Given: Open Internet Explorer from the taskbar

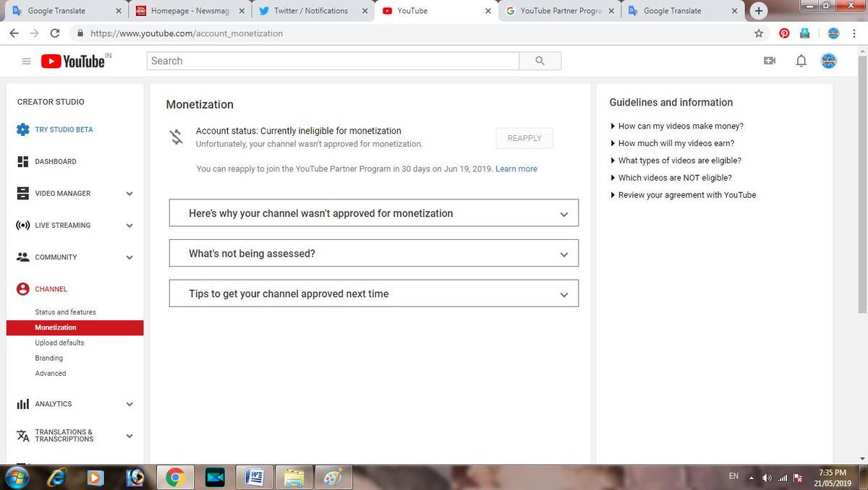Looking at the screenshot, I should tap(56, 477).
